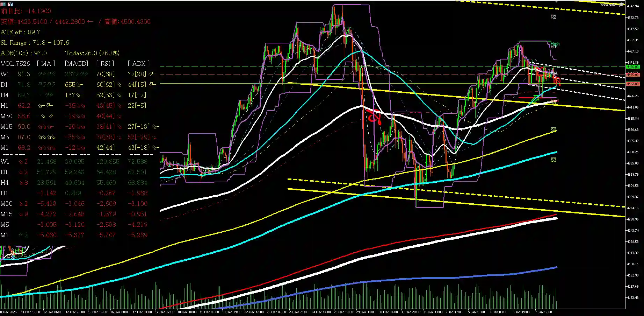Select the R2 pivot level label
644x316 pixels.
pos(553,17)
